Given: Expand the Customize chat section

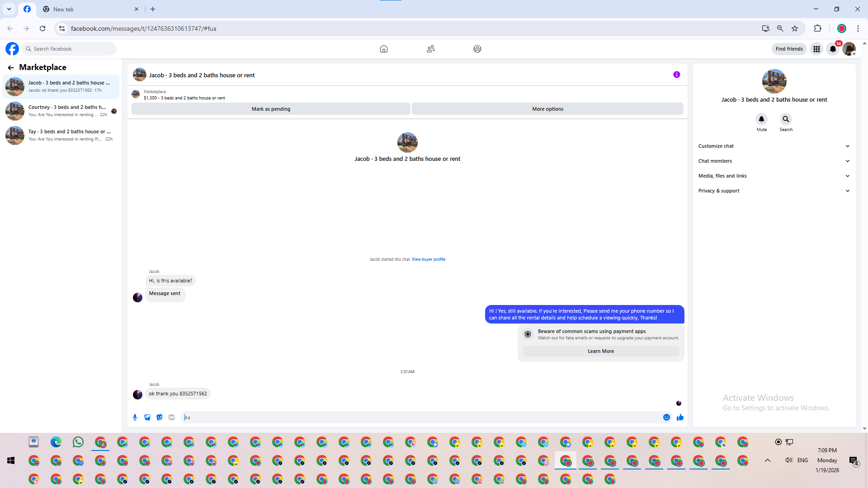Looking at the screenshot, I should click(774, 146).
